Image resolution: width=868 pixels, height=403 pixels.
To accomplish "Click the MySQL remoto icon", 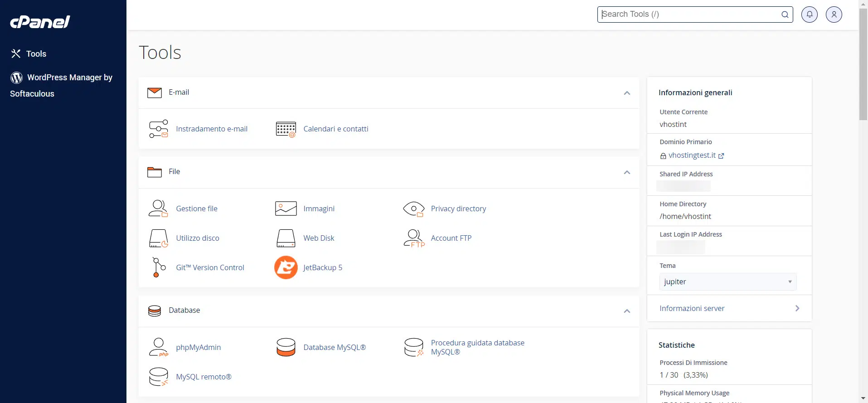I will coord(159,377).
